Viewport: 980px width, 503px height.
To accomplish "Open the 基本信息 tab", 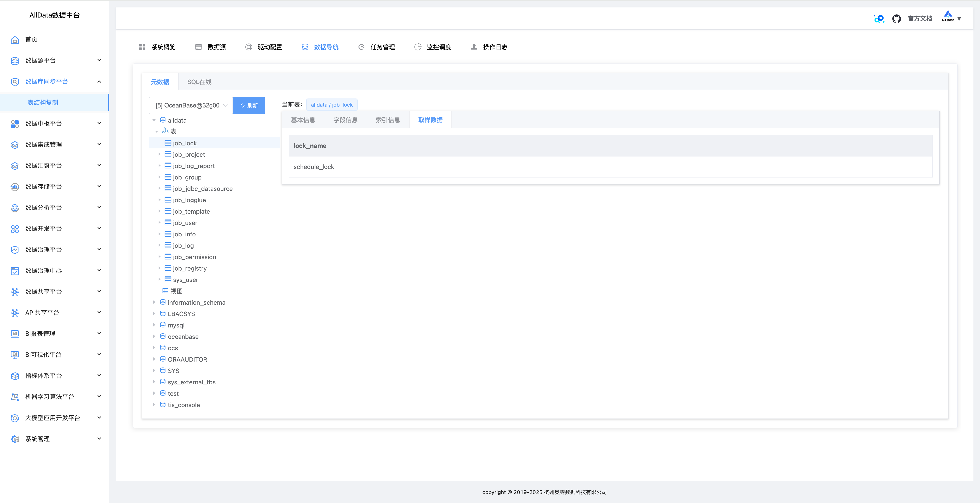I will (x=303, y=120).
